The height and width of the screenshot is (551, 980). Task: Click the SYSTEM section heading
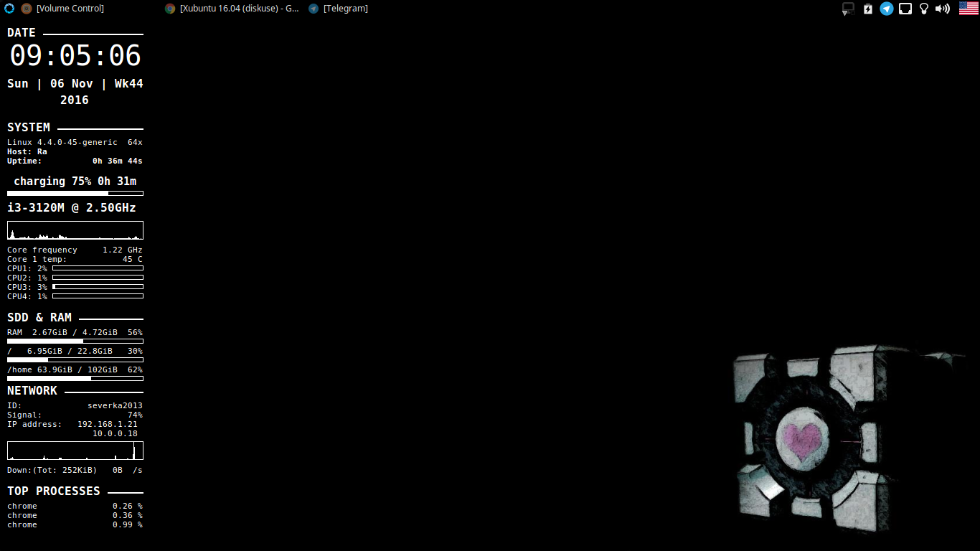(29, 128)
